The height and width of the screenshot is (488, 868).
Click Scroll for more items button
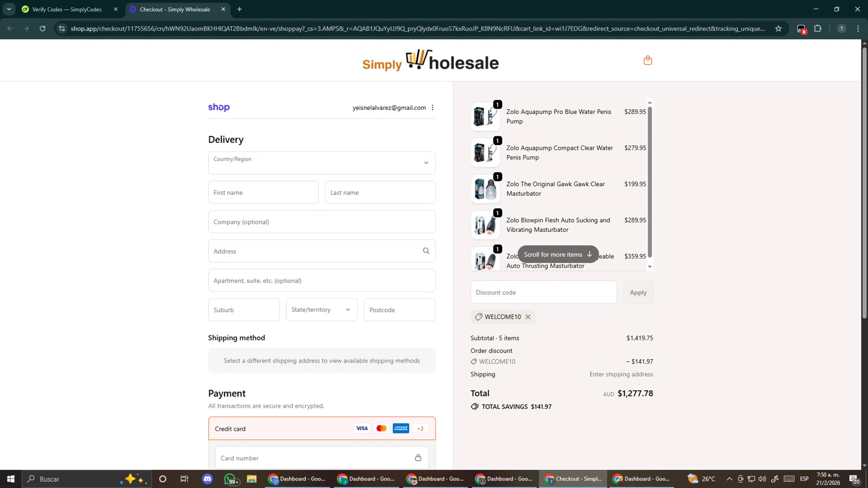click(558, 254)
